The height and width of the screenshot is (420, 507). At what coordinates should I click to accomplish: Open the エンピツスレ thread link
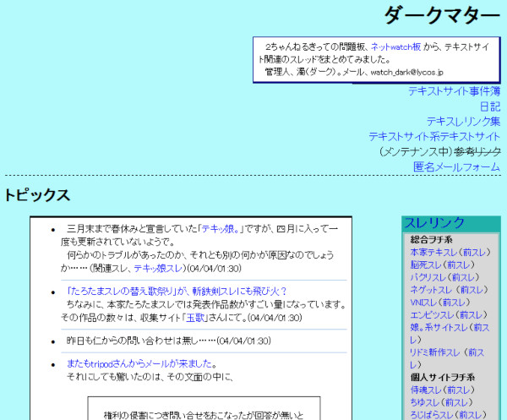[432, 315]
